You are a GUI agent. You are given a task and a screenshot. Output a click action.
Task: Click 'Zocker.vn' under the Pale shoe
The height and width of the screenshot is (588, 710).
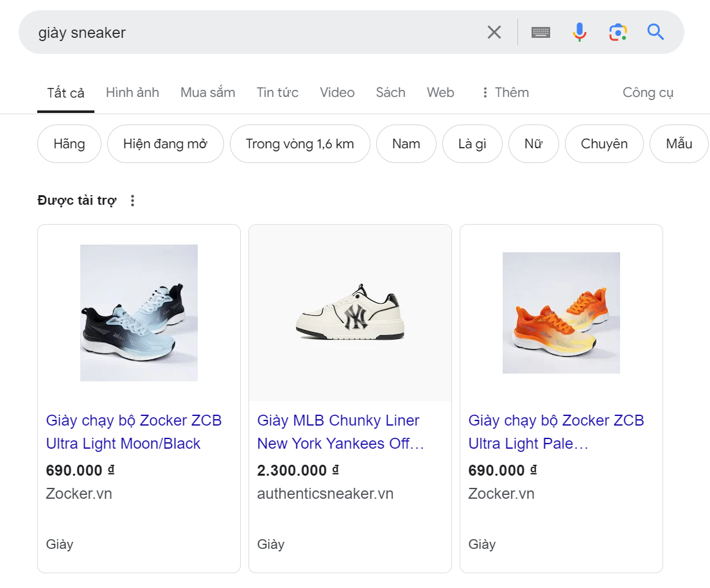pyautogui.click(x=501, y=494)
